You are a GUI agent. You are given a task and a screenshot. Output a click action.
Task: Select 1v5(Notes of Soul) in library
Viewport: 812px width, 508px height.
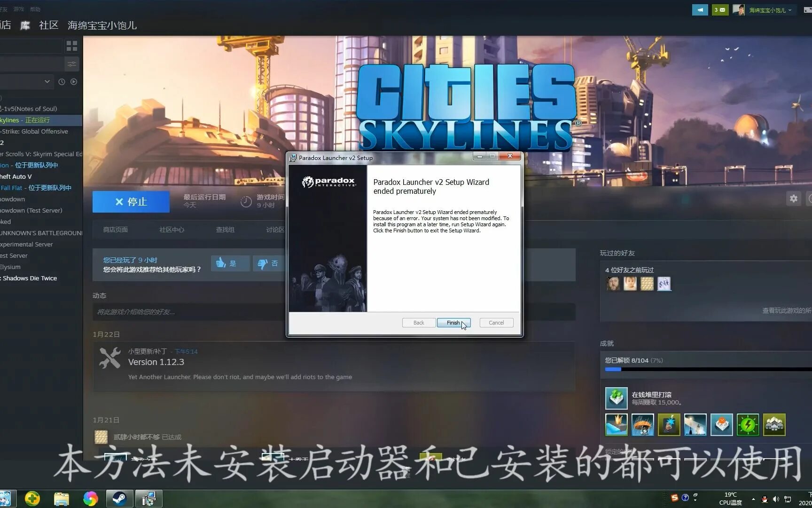(x=41, y=109)
